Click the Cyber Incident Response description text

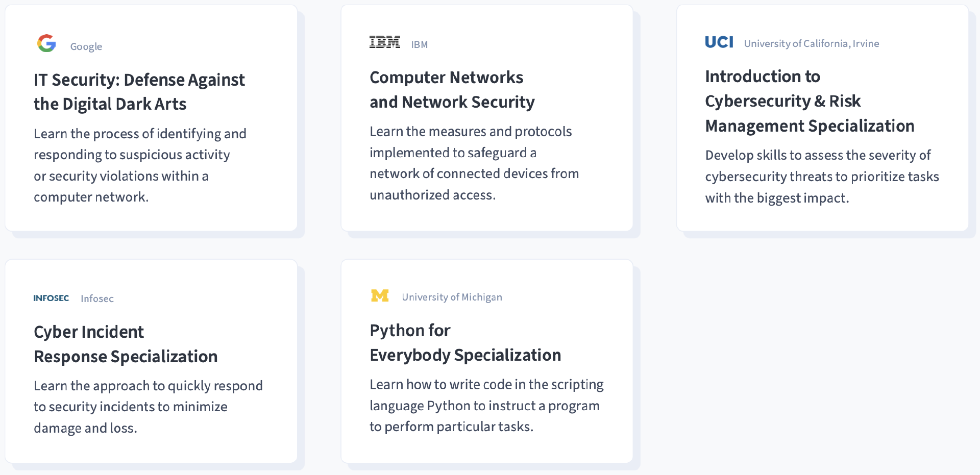[x=148, y=407]
